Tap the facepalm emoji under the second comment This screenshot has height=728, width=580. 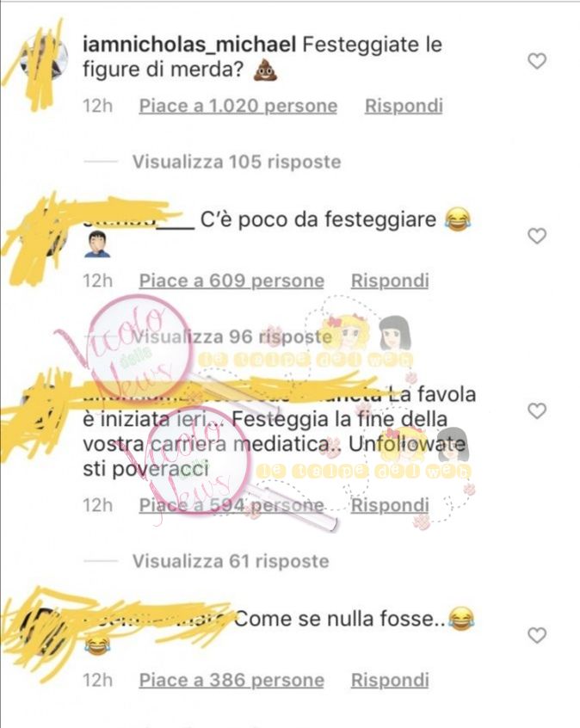pyautogui.click(x=97, y=244)
